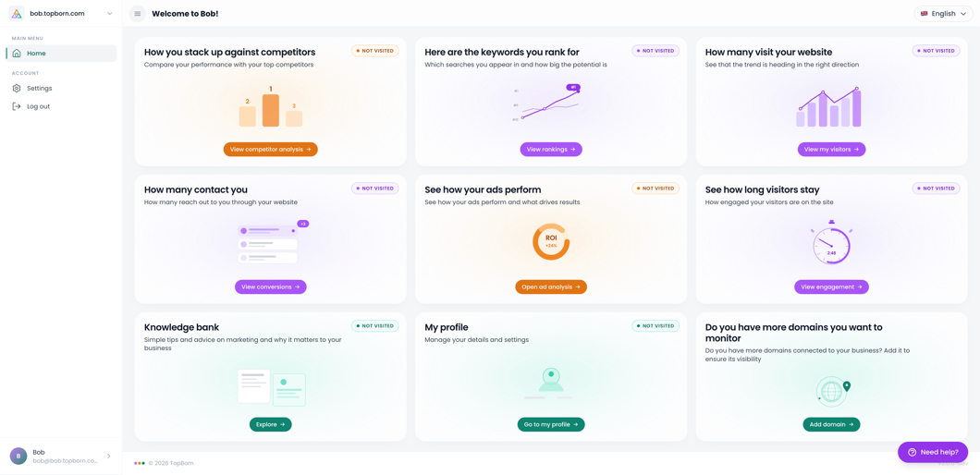
Task: Click the Bob user avatar circle
Action: click(18, 457)
